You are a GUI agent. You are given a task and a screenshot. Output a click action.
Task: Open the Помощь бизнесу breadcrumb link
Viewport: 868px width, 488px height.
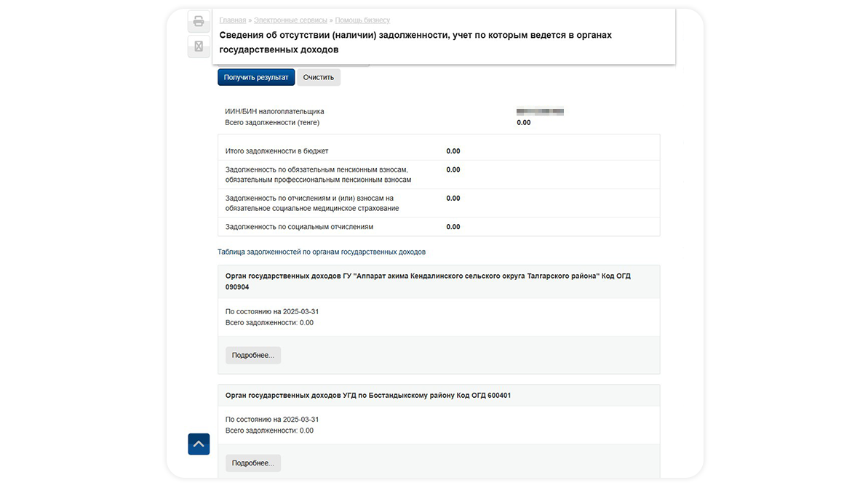coord(362,20)
